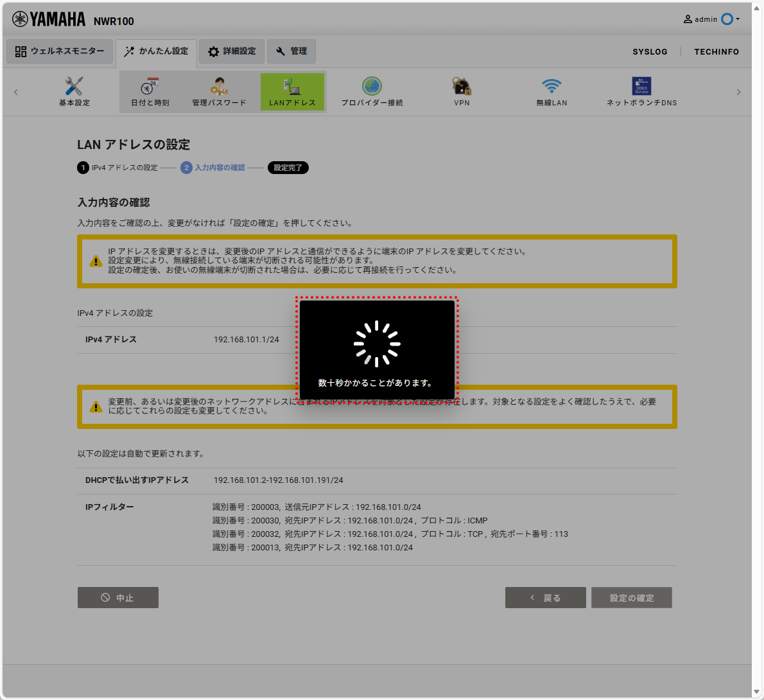Click the 戻る back button

[545, 598]
